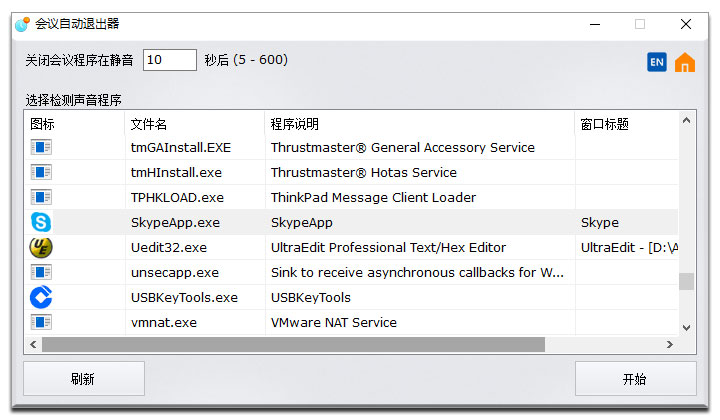Click the 开始 start button

[x=636, y=379]
